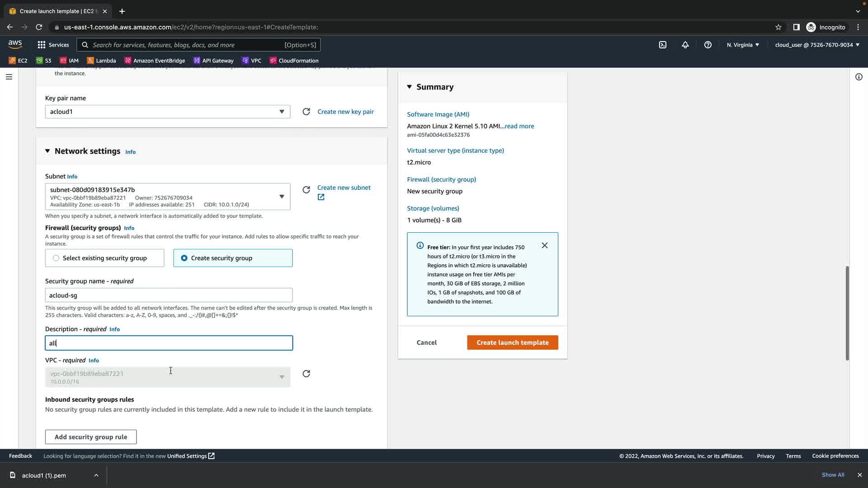
Task: Open the info panel icon at right
Action: click(x=859, y=77)
